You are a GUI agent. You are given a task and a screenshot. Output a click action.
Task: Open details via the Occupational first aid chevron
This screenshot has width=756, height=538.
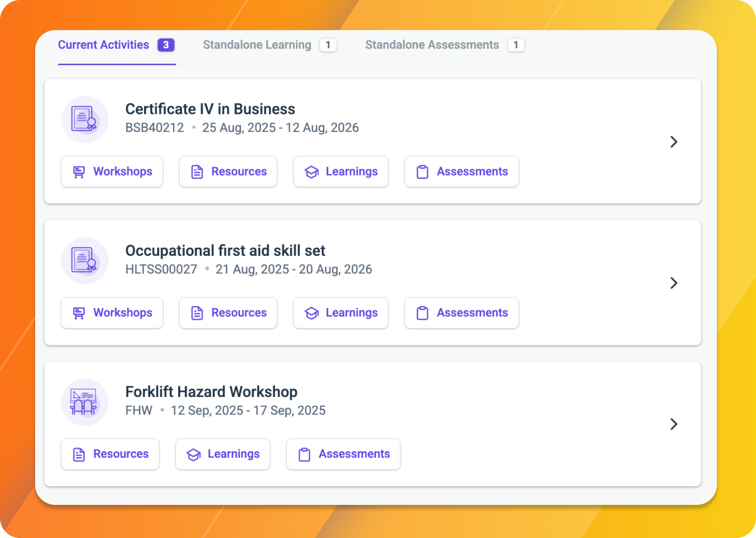[x=674, y=283]
